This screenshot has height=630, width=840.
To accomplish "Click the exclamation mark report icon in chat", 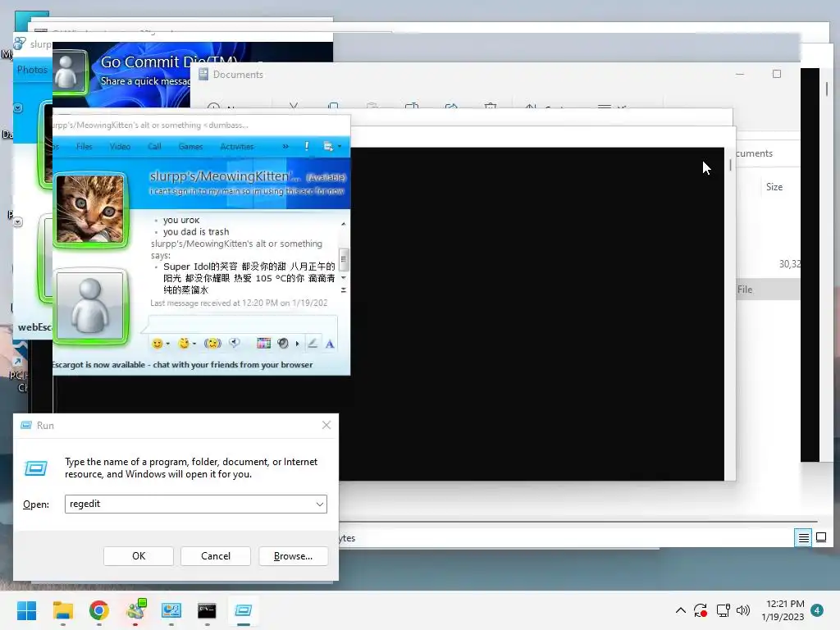I will click(x=307, y=146).
